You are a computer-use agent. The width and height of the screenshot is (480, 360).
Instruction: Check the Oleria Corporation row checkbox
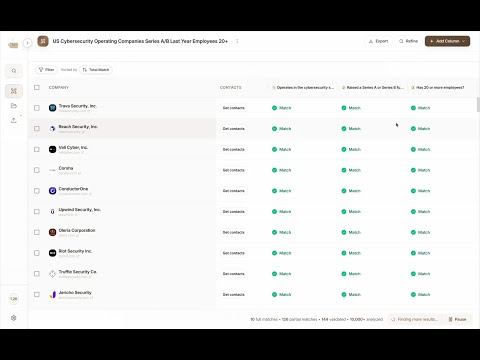(37, 232)
